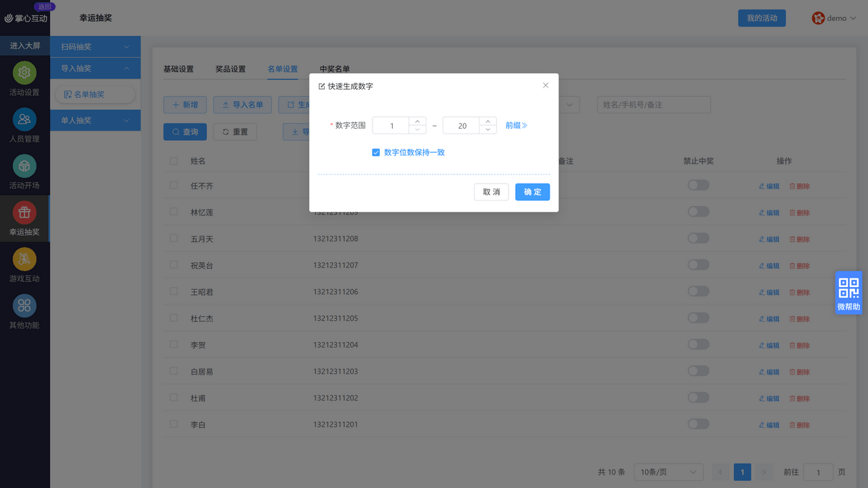Viewport: 868px width, 488px height.
Task: Click the 重置 reset button
Action: click(x=235, y=132)
